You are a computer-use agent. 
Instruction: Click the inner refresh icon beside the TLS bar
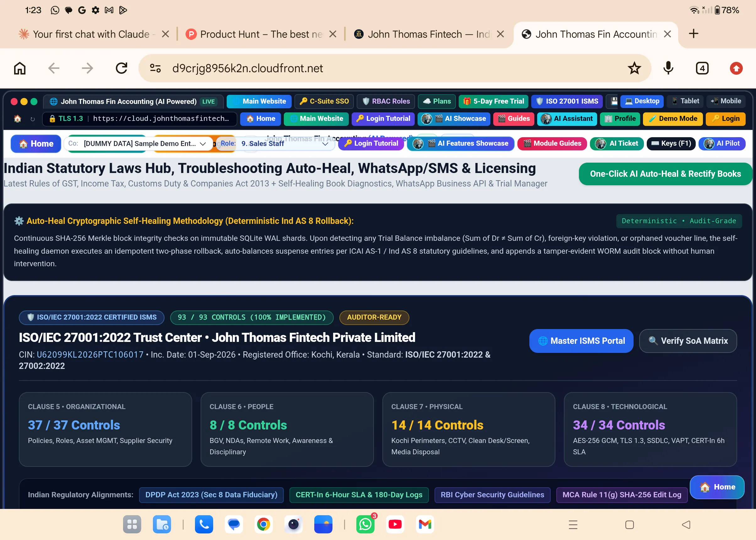click(x=33, y=119)
